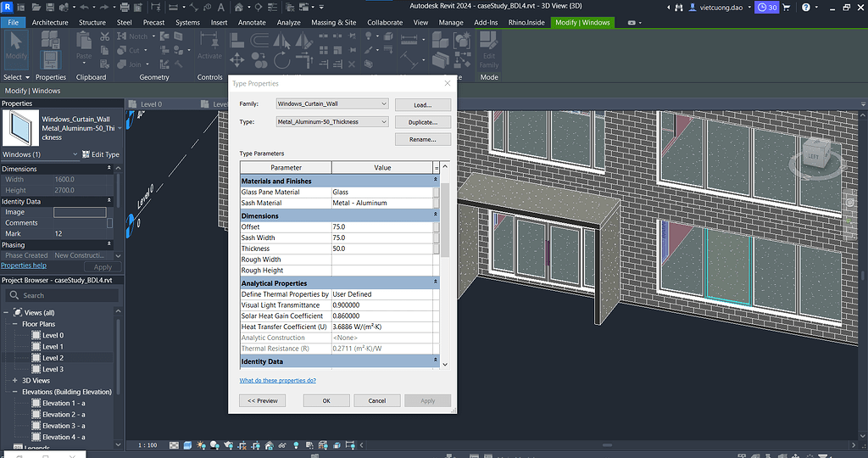Click the Visual Style cube icon in view bar
This screenshot has height=458, width=868.
pyautogui.click(x=187, y=445)
